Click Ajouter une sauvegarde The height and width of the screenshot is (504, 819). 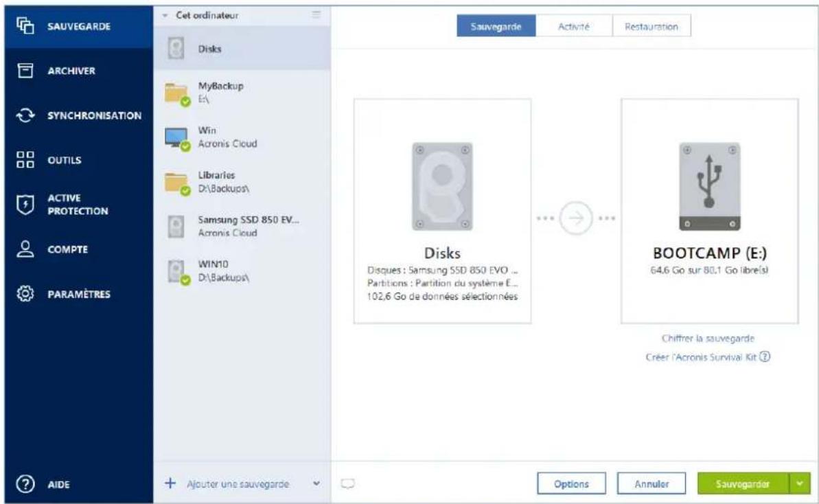pyautogui.click(x=238, y=483)
